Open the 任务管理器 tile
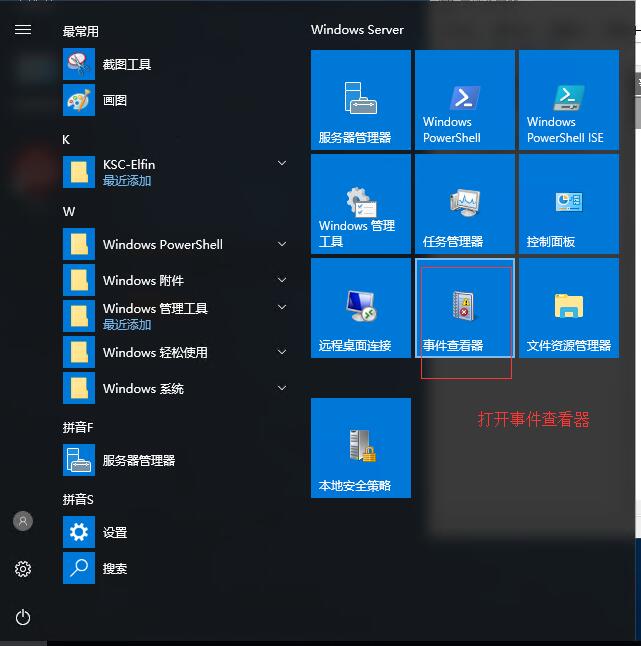 click(465, 204)
